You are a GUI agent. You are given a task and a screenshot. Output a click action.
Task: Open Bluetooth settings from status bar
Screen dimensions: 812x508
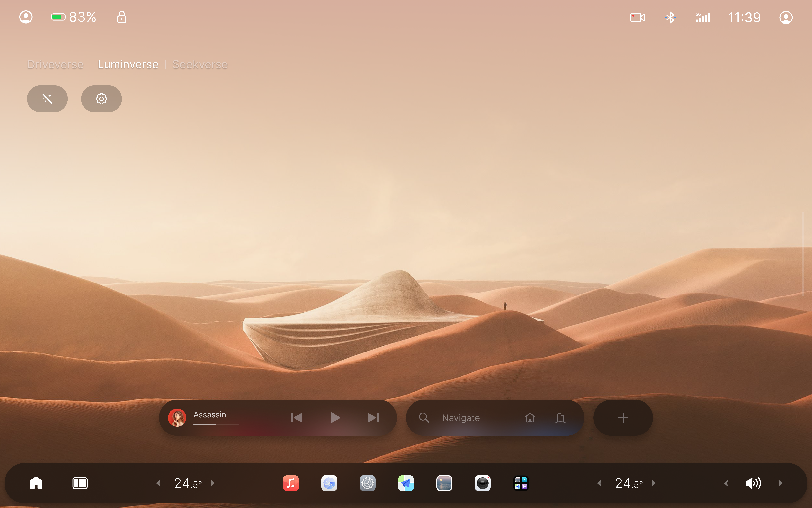coord(670,17)
